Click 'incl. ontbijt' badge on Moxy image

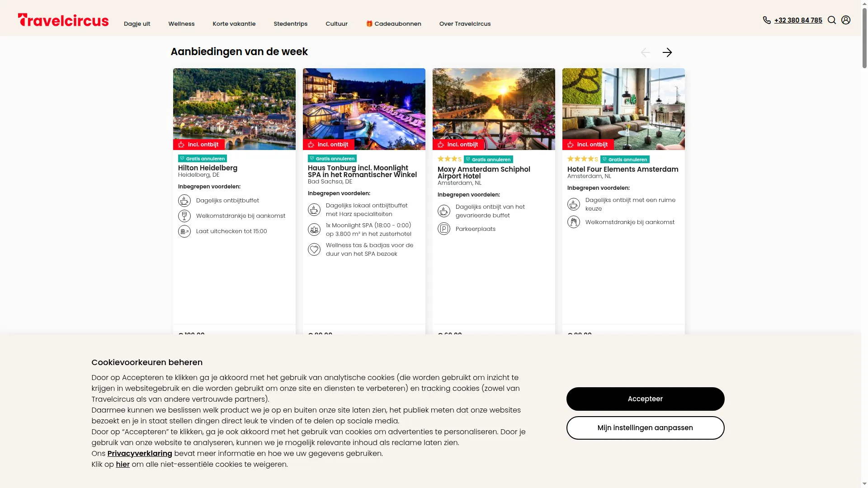[x=458, y=145]
